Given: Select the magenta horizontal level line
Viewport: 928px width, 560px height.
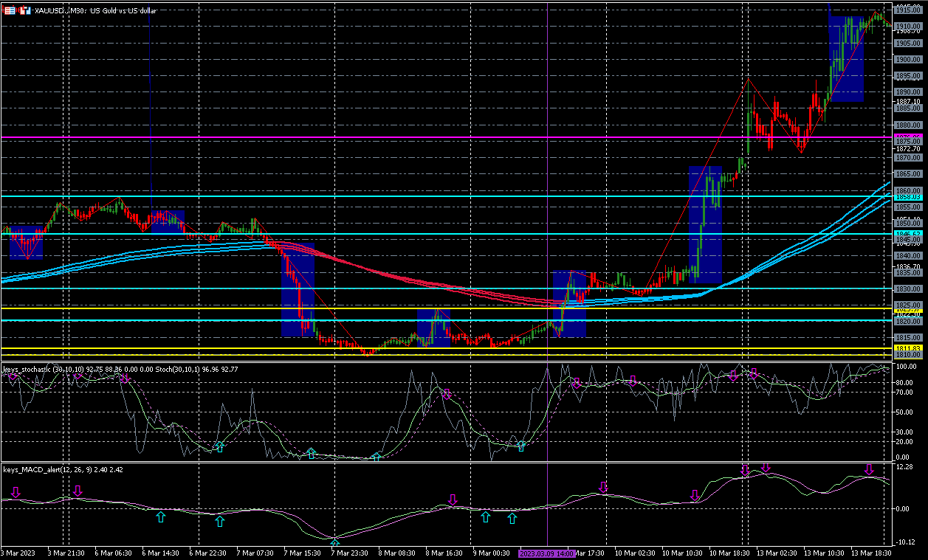Looking at the screenshot, I should (446, 137).
